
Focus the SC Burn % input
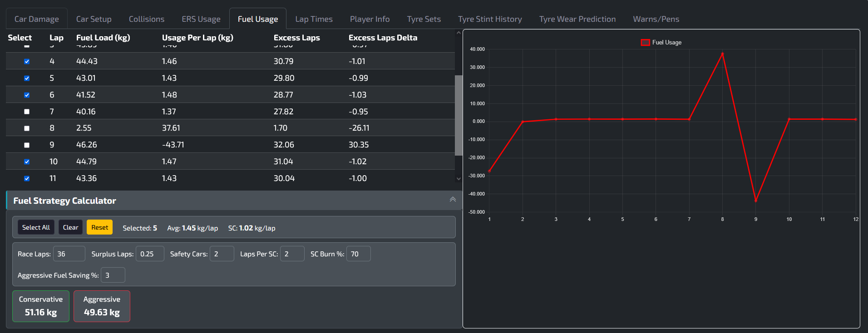click(359, 254)
